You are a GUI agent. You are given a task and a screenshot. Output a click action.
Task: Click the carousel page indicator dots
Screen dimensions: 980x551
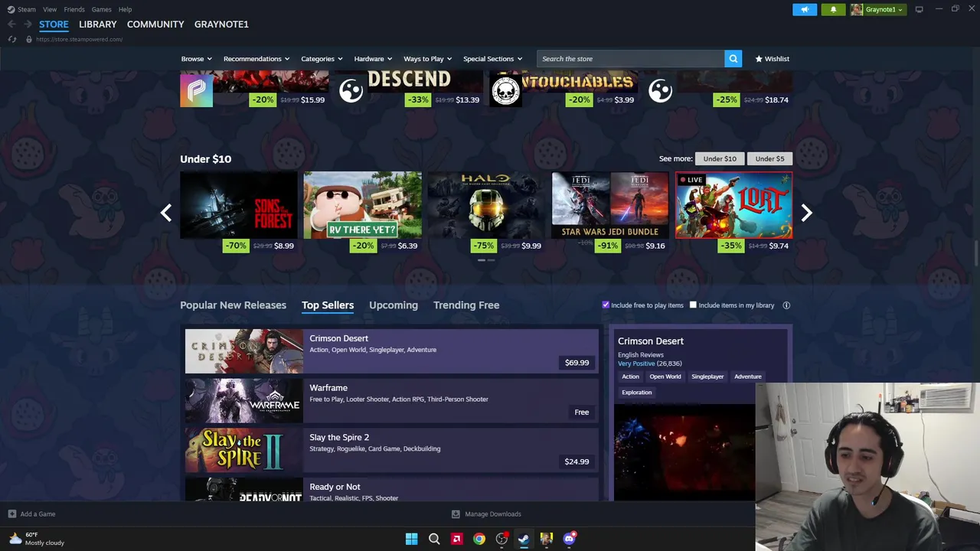tap(486, 260)
